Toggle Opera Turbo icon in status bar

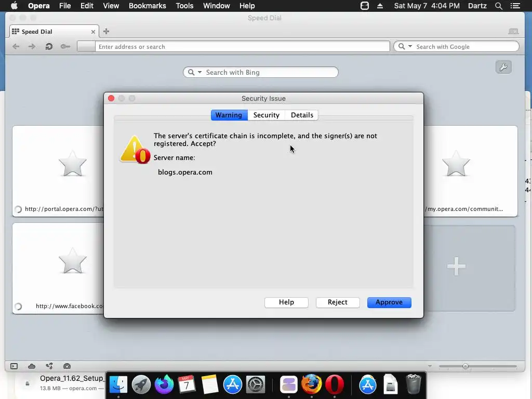(x=67, y=366)
